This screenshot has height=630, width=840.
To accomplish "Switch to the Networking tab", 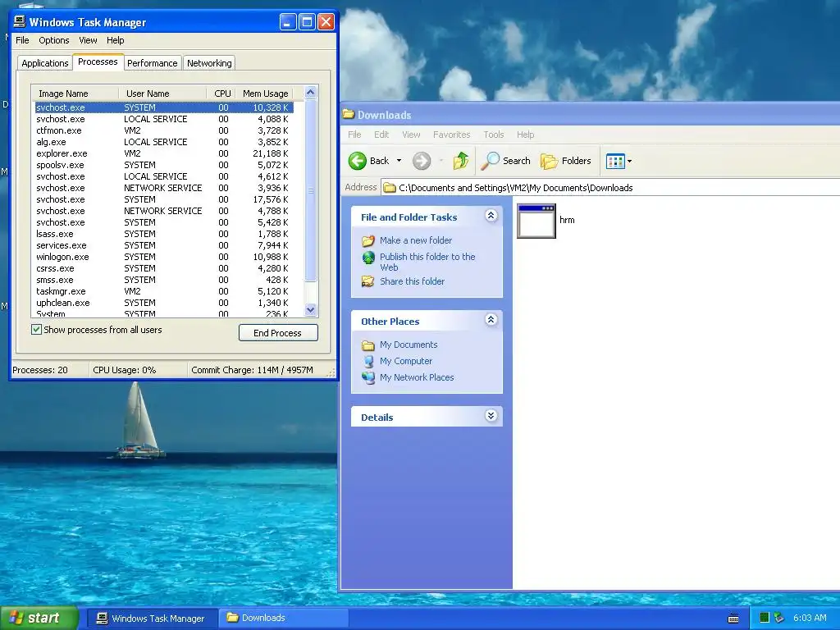I will [209, 63].
